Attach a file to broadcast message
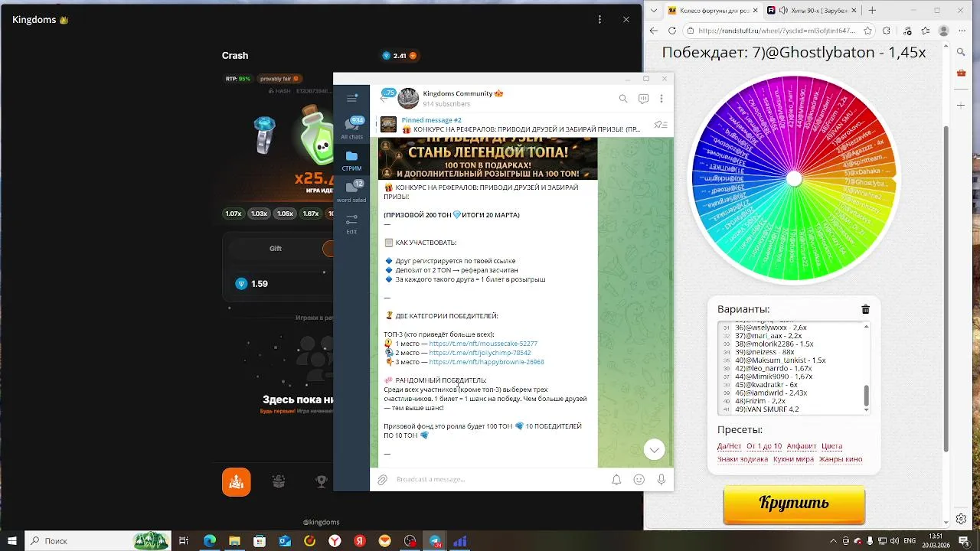 click(382, 480)
